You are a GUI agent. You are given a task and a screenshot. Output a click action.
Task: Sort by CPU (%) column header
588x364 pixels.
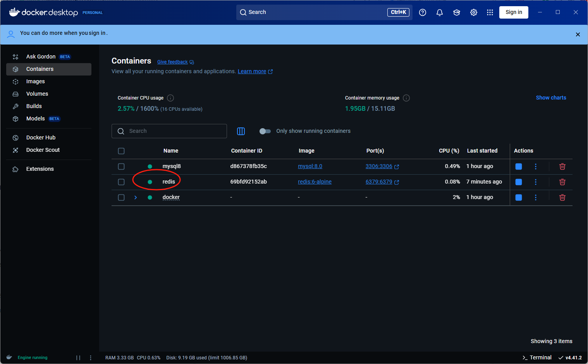coord(449,151)
